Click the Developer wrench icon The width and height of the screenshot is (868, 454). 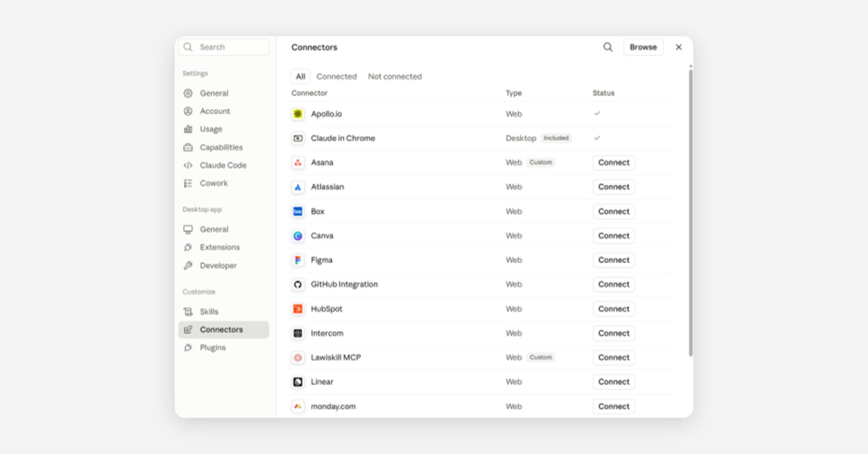coord(188,265)
